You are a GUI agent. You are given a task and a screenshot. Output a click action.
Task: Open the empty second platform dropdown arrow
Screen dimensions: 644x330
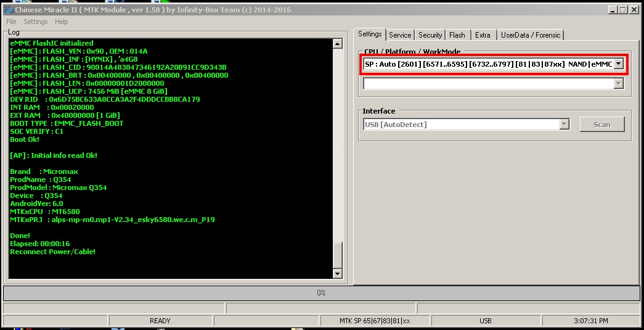[618, 83]
